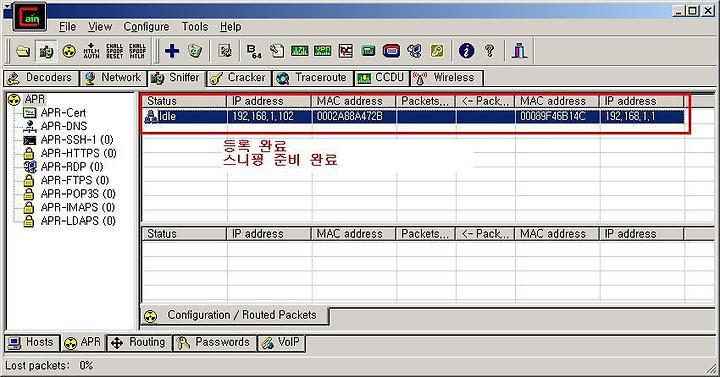The image size is (720, 377).
Task: Select APR-DNS in the tree
Action: click(64, 126)
